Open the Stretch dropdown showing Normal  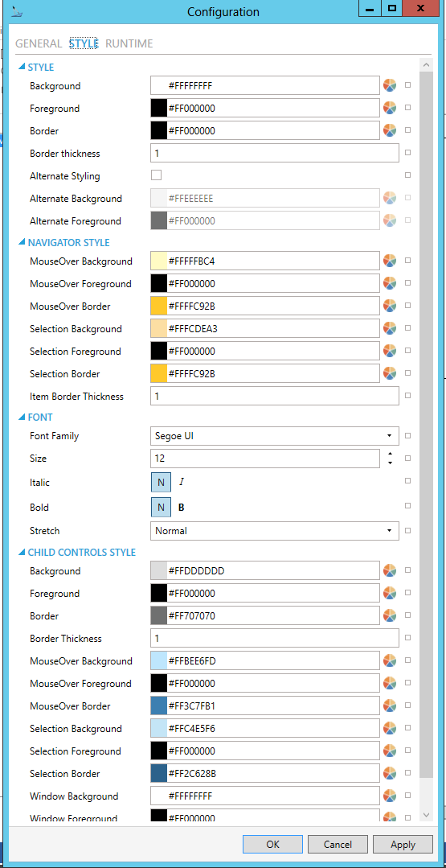pyautogui.click(x=275, y=531)
